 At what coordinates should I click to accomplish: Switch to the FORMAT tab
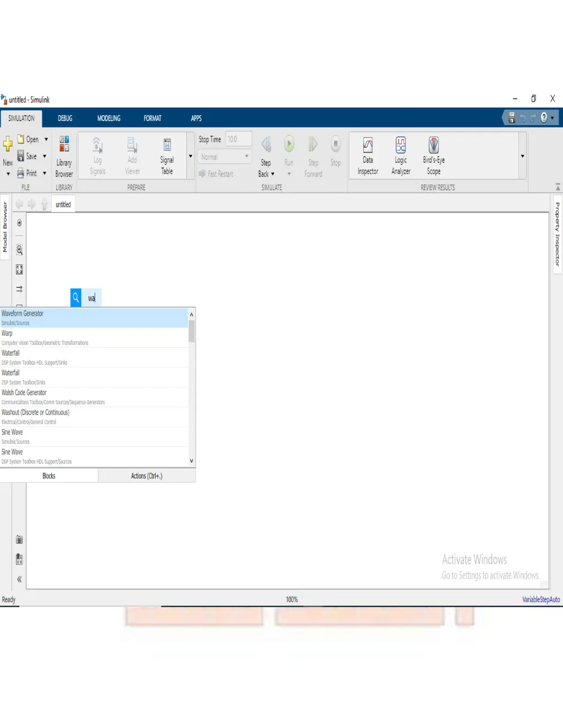(152, 118)
